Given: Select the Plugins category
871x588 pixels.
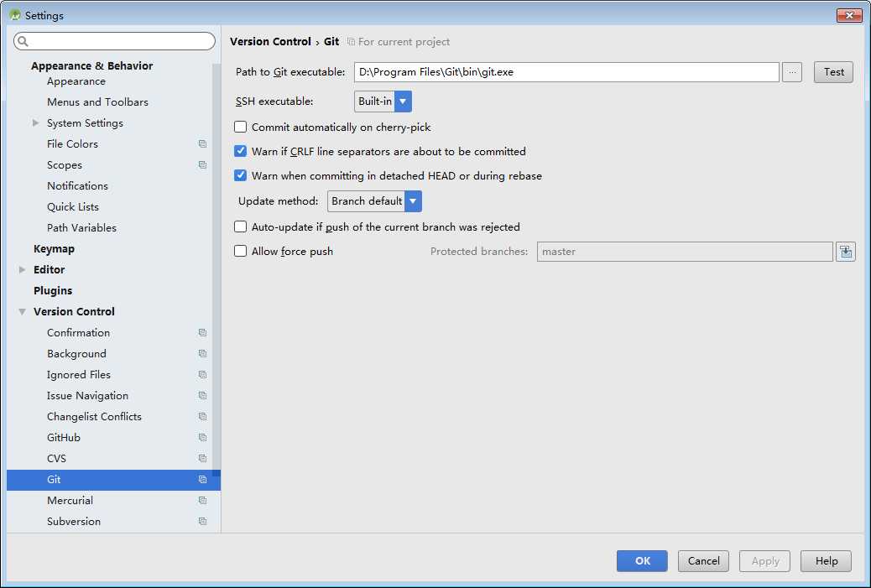Looking at the screenshot, I should click(53, 290).
